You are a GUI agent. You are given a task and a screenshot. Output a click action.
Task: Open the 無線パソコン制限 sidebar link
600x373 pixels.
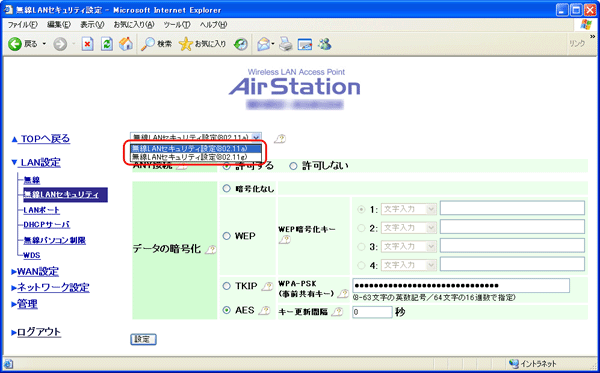click(x=55, y=241)
